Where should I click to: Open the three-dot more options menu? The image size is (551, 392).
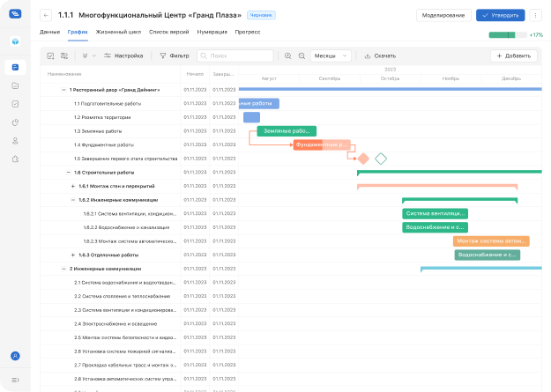pos(535,15)
